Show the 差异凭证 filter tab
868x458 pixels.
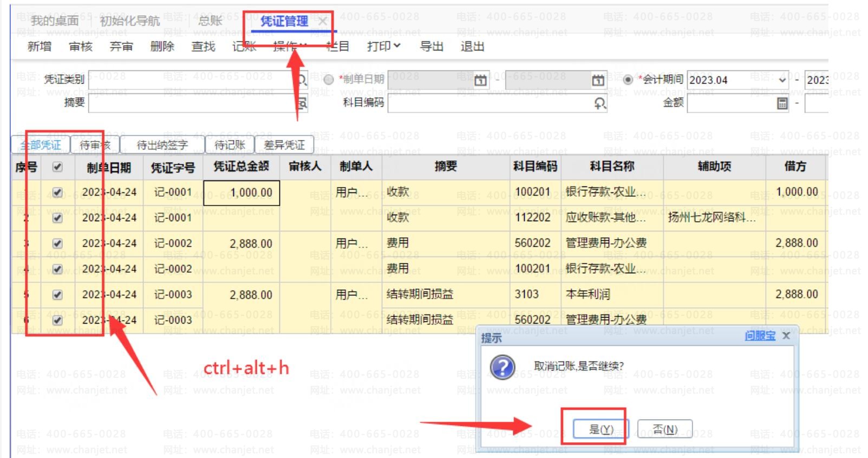tap(284, 145)
